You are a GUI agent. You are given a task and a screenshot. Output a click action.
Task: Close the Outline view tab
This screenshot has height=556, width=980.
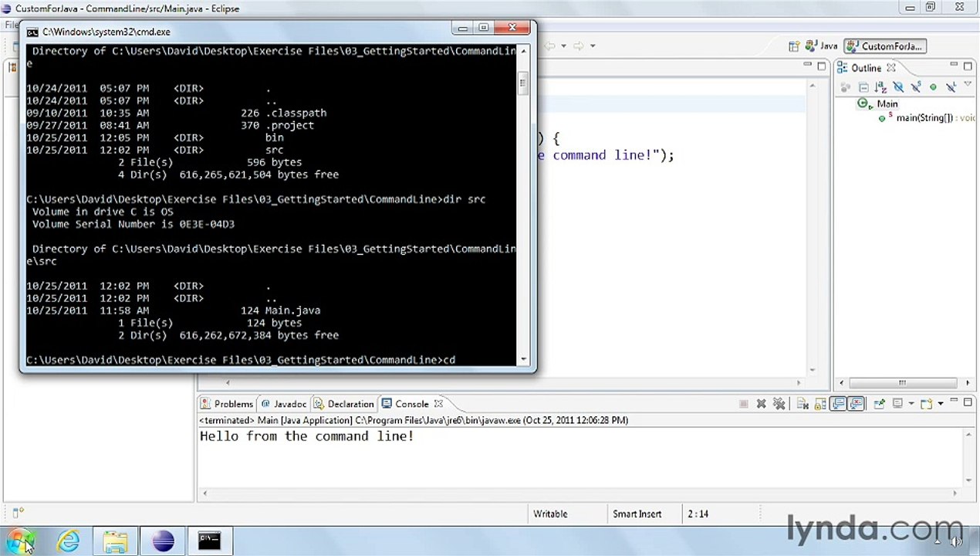click(890, 68)
